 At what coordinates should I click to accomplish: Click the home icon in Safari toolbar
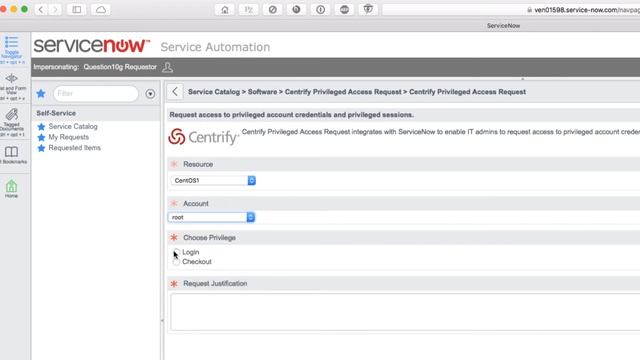224,9
